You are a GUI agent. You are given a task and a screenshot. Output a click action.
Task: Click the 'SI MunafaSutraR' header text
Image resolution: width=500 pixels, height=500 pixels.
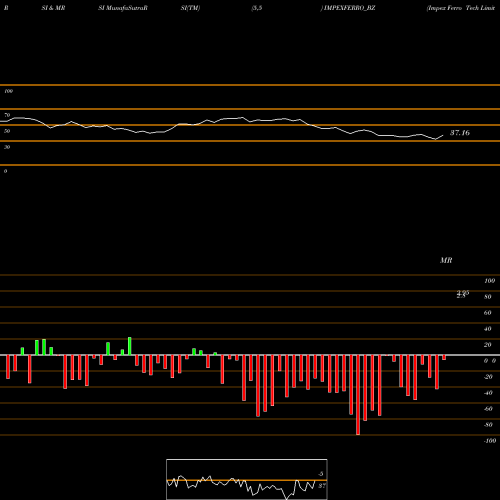point(123,8)
